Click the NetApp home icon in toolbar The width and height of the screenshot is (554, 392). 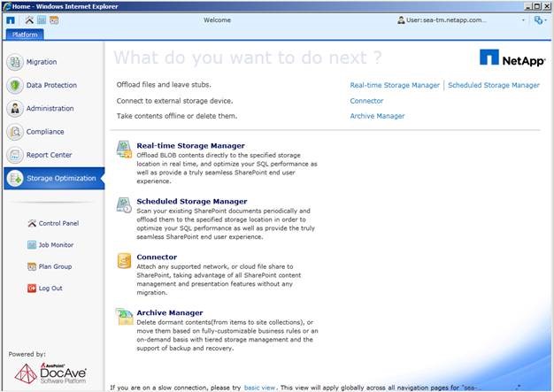click(x=11, y=20)
